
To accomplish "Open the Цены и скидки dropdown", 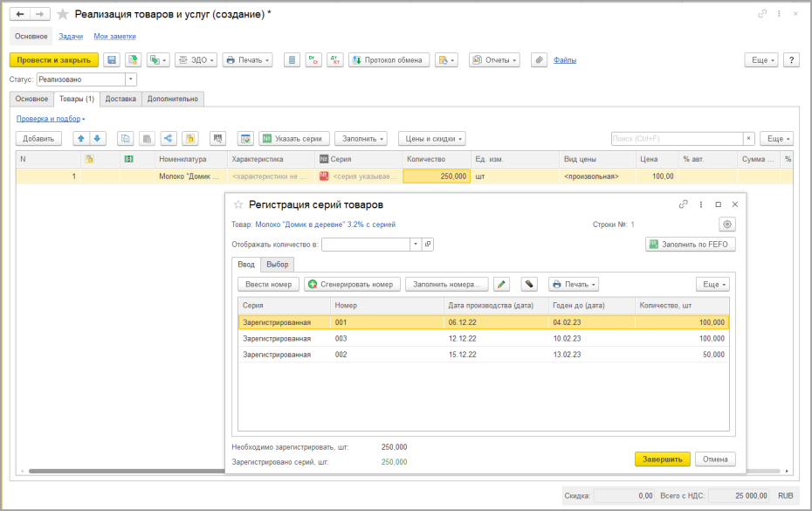I will 432,138.
